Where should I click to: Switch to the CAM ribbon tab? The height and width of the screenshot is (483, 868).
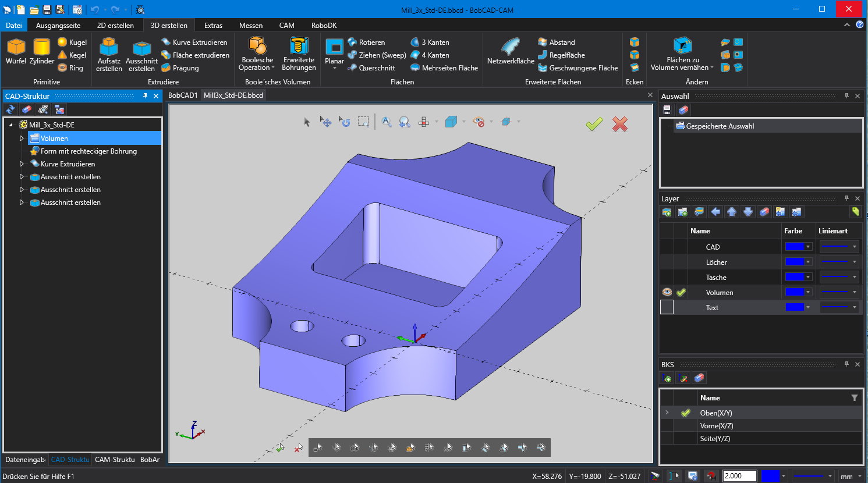tap(286, 25)
